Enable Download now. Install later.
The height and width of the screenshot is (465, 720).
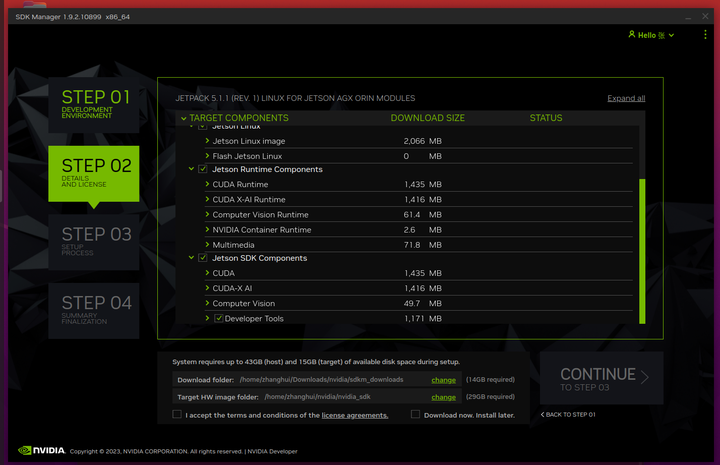tap(415, 414)
